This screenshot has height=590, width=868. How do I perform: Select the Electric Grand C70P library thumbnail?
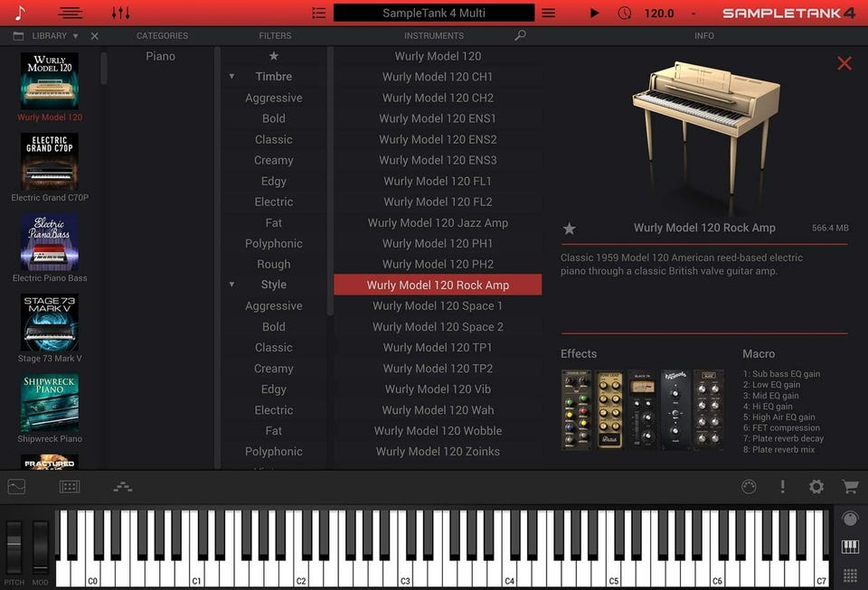click(49, 162)
